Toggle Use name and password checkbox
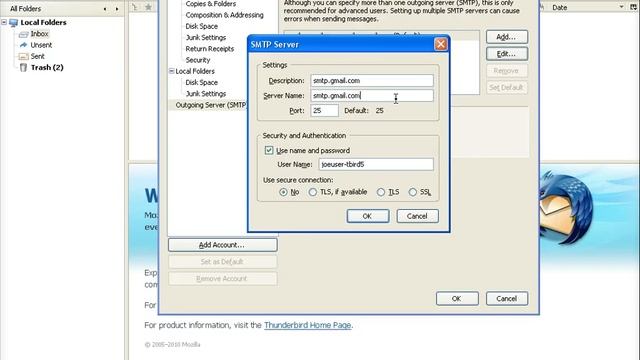The image size is (640, 360). click(269, 150)
